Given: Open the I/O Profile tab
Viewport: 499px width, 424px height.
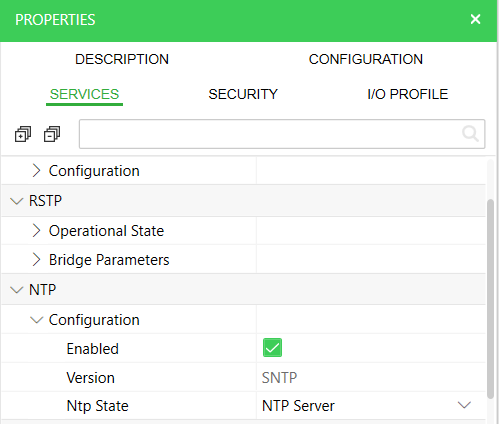Looking at the screenshot, I should [407, 94].
